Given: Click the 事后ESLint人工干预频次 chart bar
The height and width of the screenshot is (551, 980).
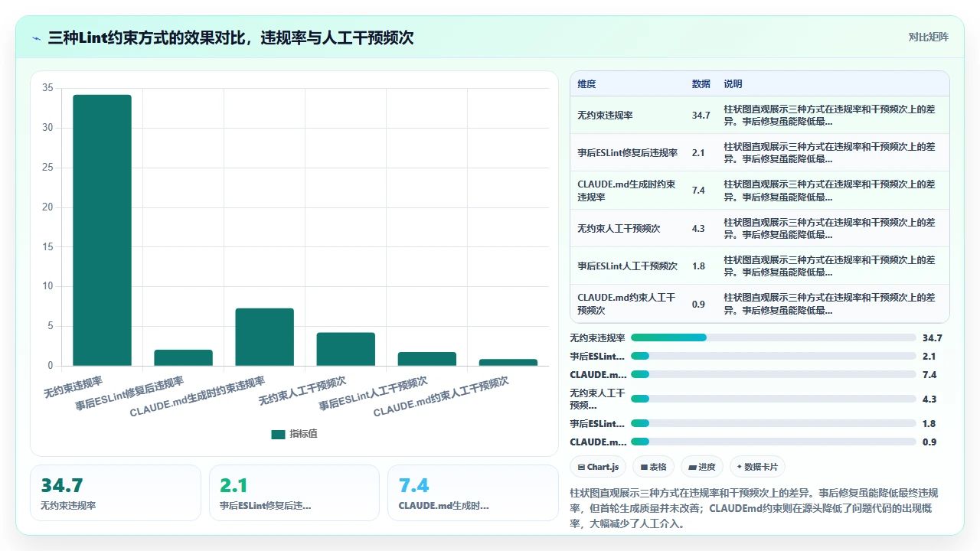Looking at the screenshot, I should [426, 359].
